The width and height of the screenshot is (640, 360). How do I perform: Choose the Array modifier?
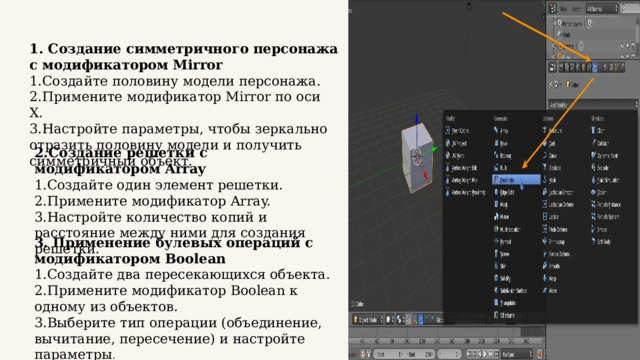502,131
